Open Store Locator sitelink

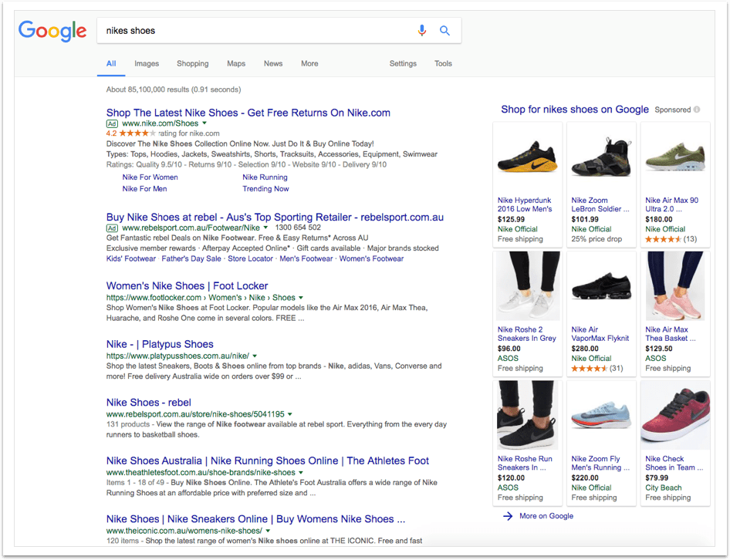click(250, 259)
